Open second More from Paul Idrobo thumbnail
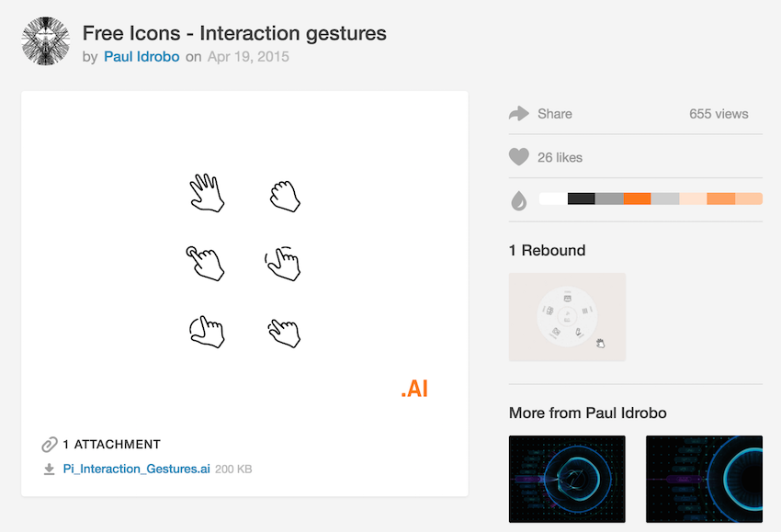Image resolution: width=781 pixels, height=532 pixels. (704, 478)
